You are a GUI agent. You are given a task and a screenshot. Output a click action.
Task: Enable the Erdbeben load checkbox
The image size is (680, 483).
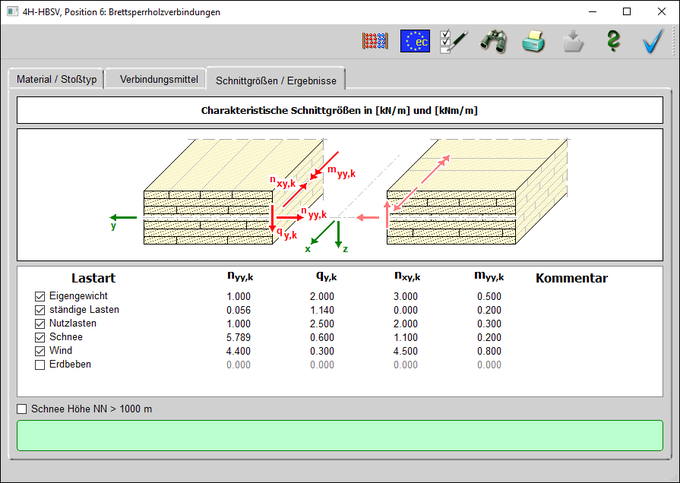point(40,365)
